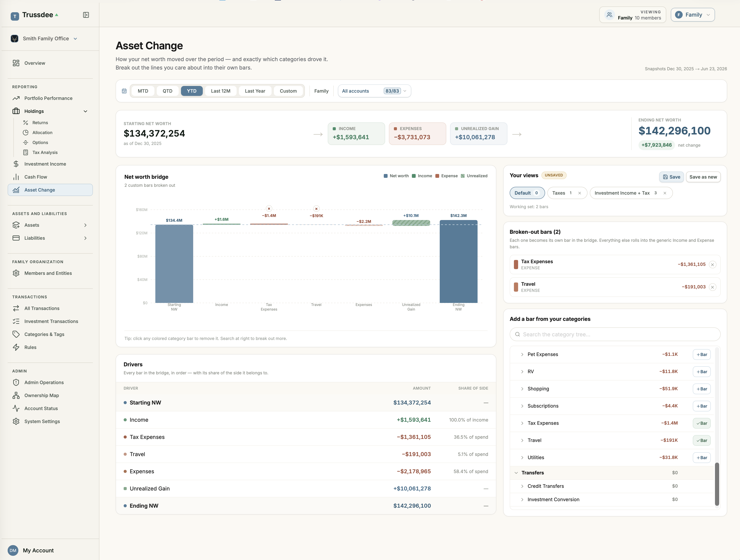Remove Travel bar via chart x marker
This screenshot has width=740, height=560.
(316, 209)
